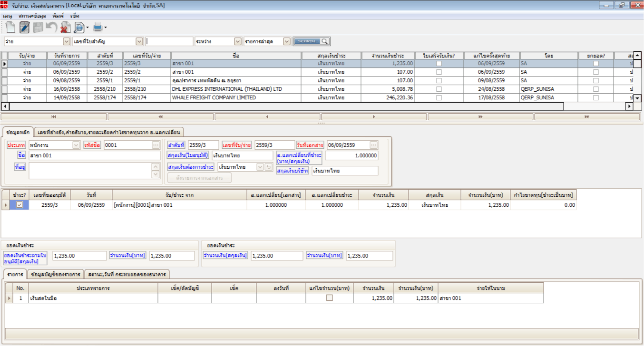Screen dimensions: 644x346
Task: Toggle ยกยอด checkbox for DHL EXPRESS row
Action: click(x=595, y=89)
